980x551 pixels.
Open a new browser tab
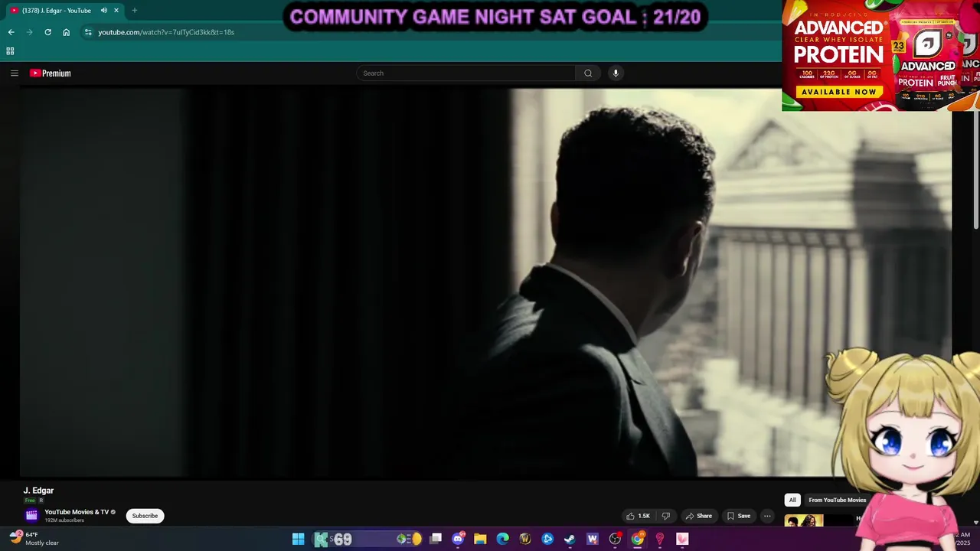point(134,11)
